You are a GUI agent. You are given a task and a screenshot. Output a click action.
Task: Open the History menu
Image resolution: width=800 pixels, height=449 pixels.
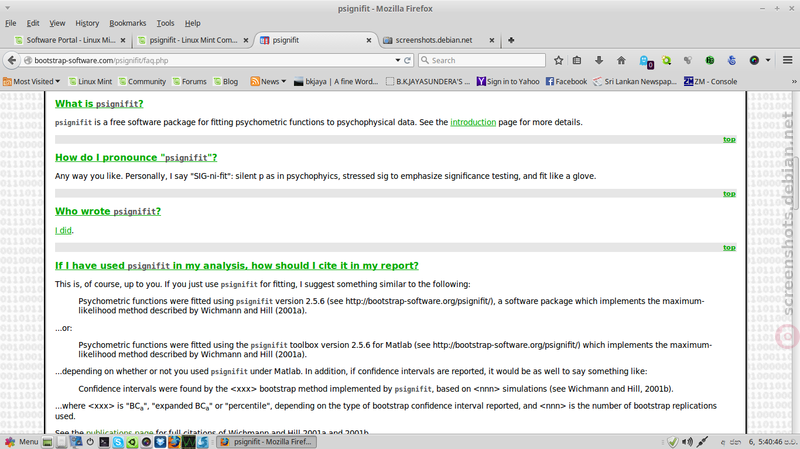(x=87, y=23)
